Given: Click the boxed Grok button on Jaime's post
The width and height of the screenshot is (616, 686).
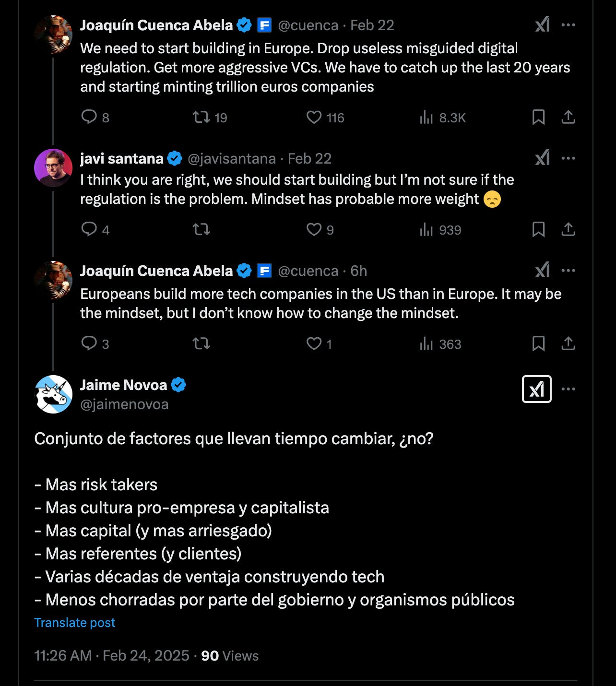Looking at the screenshot, I should pos(536,389).
